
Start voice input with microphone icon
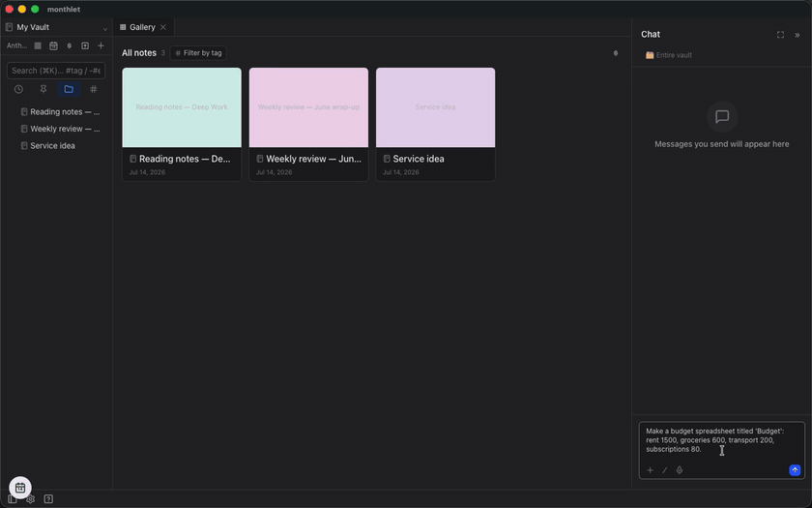tap(680, 470)
